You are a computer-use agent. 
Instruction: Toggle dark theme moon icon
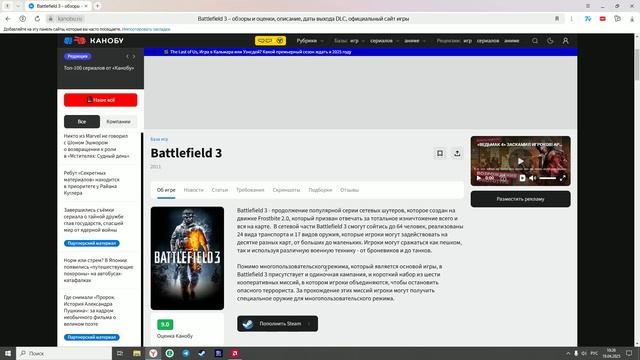(x=550, y=41)
